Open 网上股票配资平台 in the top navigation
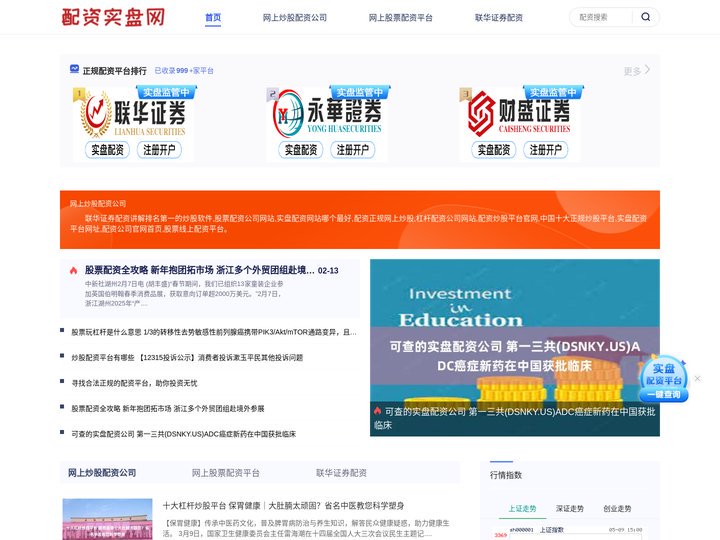Screen dimensions: 720x540 tap(400, 17)
